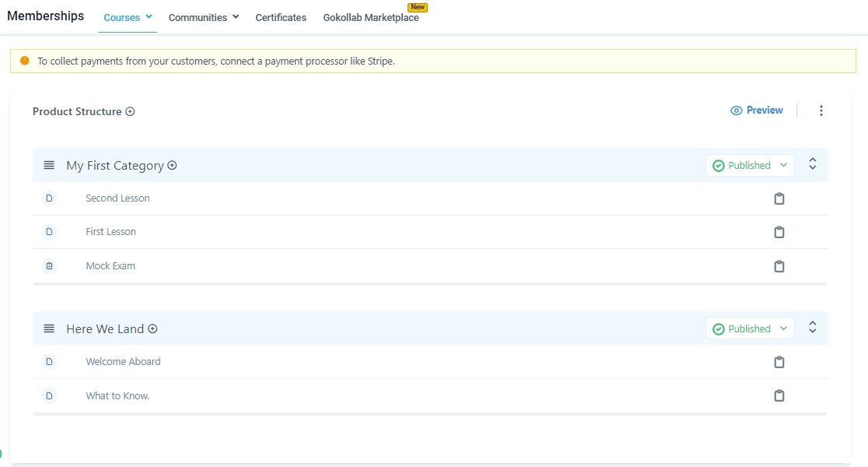Screen dimensions: 868x467
Task: Click the plus icon next to Here We Land
Action: coord(152,328)
